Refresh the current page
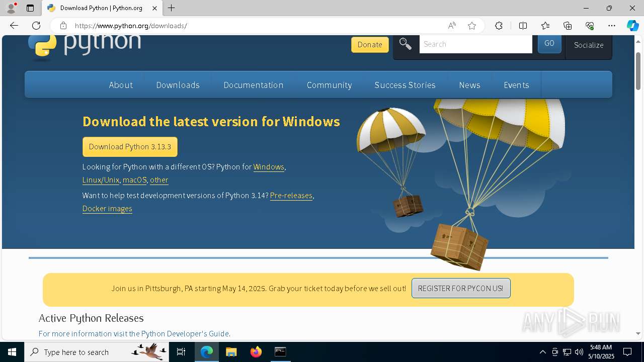The height and width of the screenshot is (362, 644). 36,26
